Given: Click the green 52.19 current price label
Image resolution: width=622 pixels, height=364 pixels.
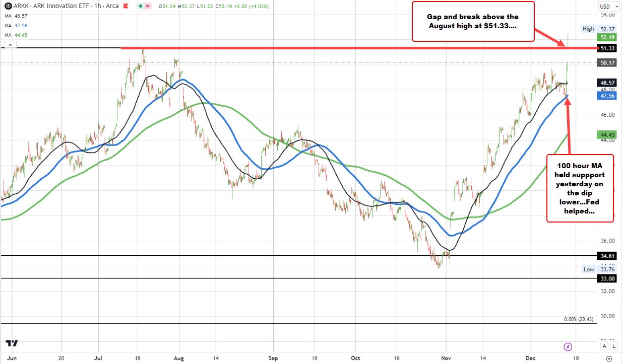Looking at the screenshot, I should tap(607, 37).
